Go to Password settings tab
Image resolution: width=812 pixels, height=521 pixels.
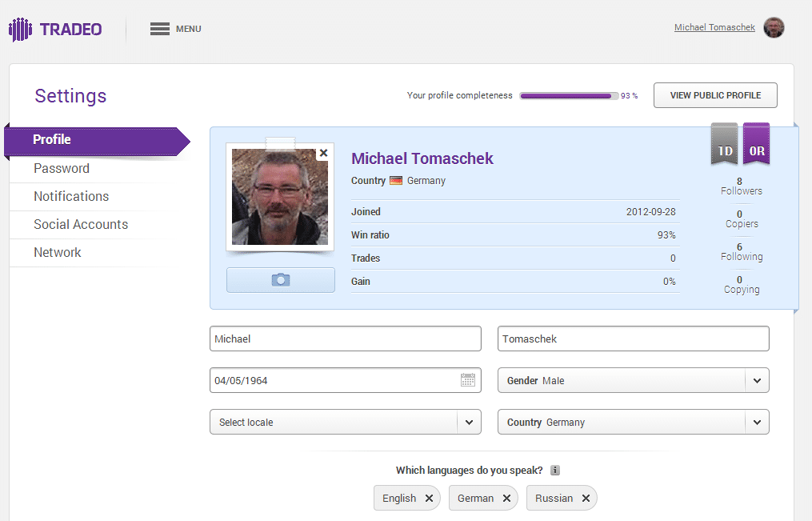pyautogui.click(x=62, y=169)
